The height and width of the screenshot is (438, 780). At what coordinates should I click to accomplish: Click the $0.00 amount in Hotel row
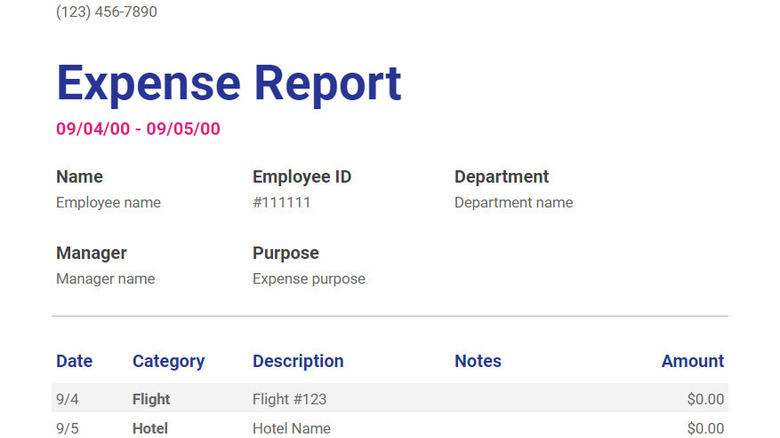tap(705, 428)
